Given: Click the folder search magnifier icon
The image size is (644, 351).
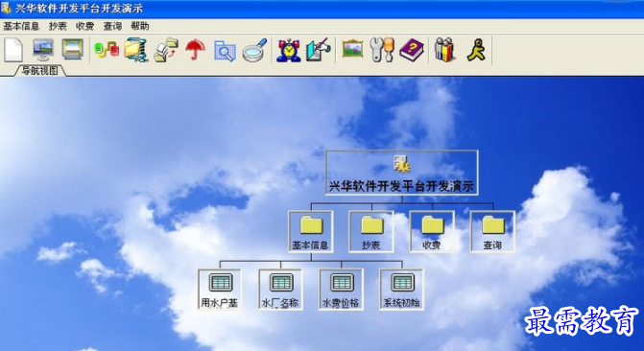Looking at the screenshot, I should click(x=226, y=51).
